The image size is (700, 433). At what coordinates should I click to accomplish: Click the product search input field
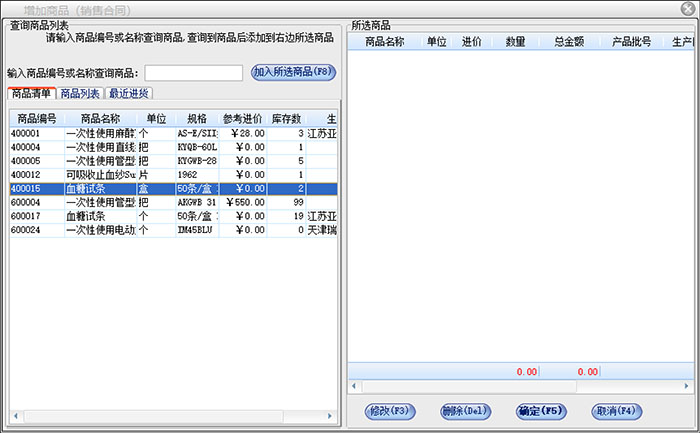(x=193, y=73)
